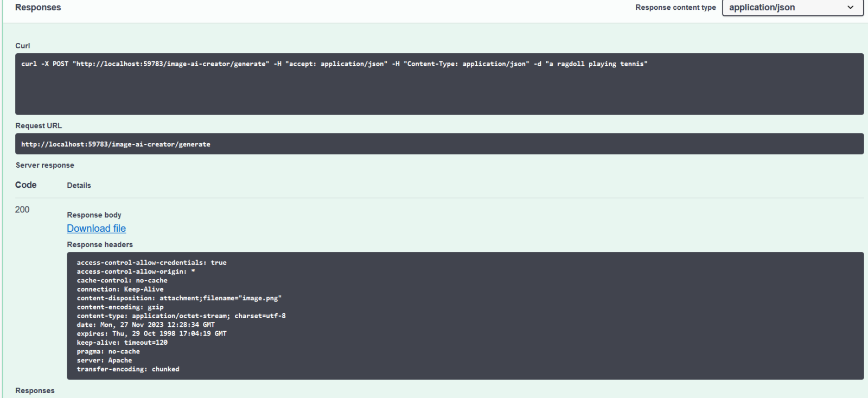Click inside the curl command text
868x398 pixels.
click(334, 64)
